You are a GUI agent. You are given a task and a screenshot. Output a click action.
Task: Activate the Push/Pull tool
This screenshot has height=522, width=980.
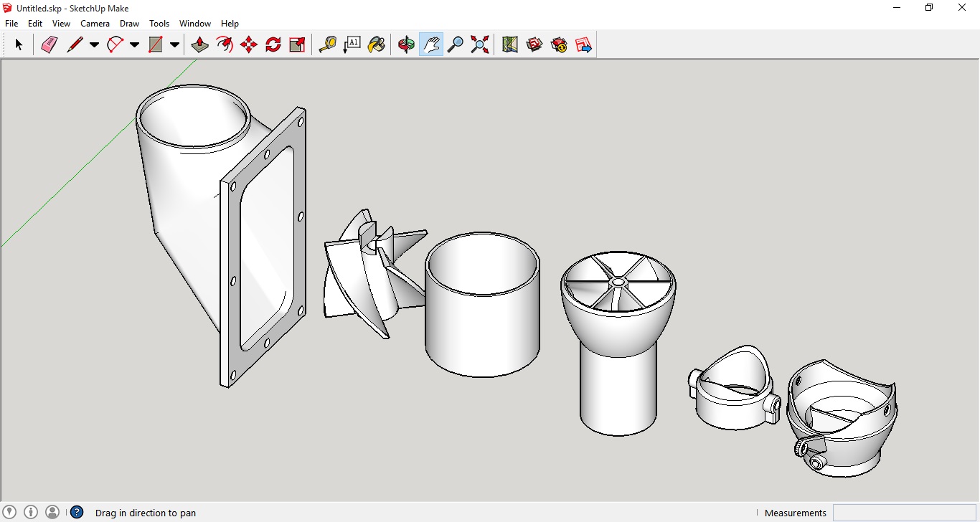pos(199,44)
